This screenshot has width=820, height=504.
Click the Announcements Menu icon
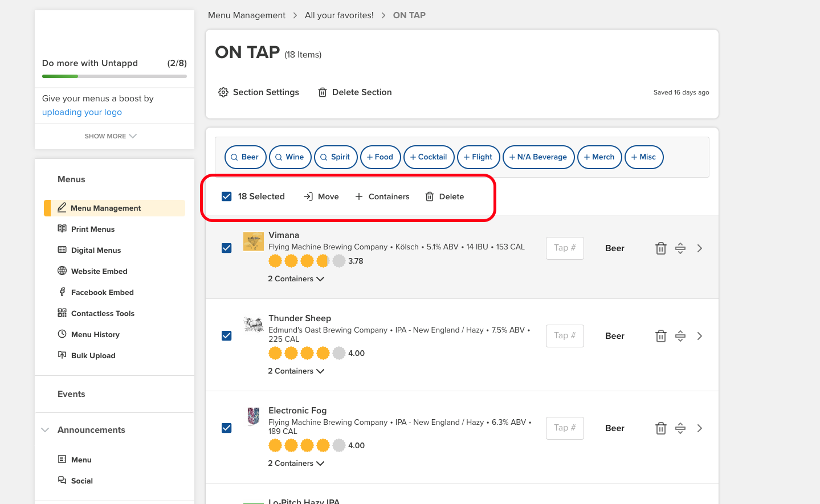(x=62, y=460)
